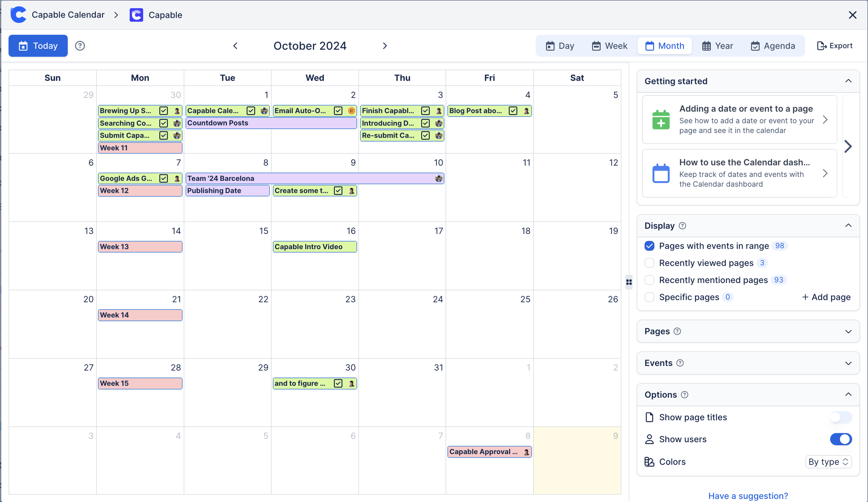This screenshot has width=868, height=502.
Task: Click user avatar on Brewing Up S... event
Action: click(177, 111)
